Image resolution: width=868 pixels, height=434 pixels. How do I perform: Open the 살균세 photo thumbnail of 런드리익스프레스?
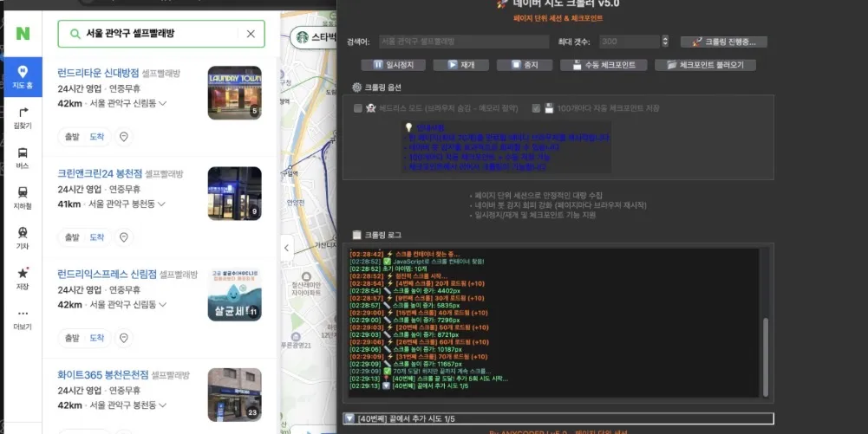tap(235, 295)
